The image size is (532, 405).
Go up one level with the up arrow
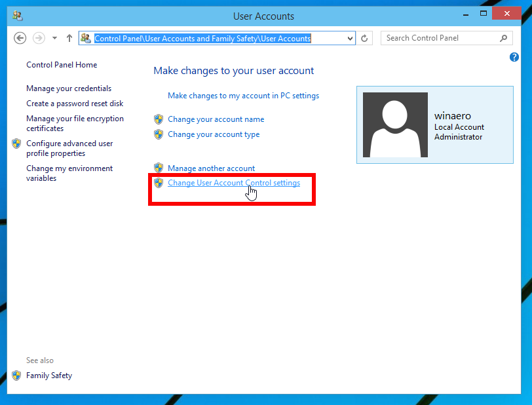coord(69,38)
